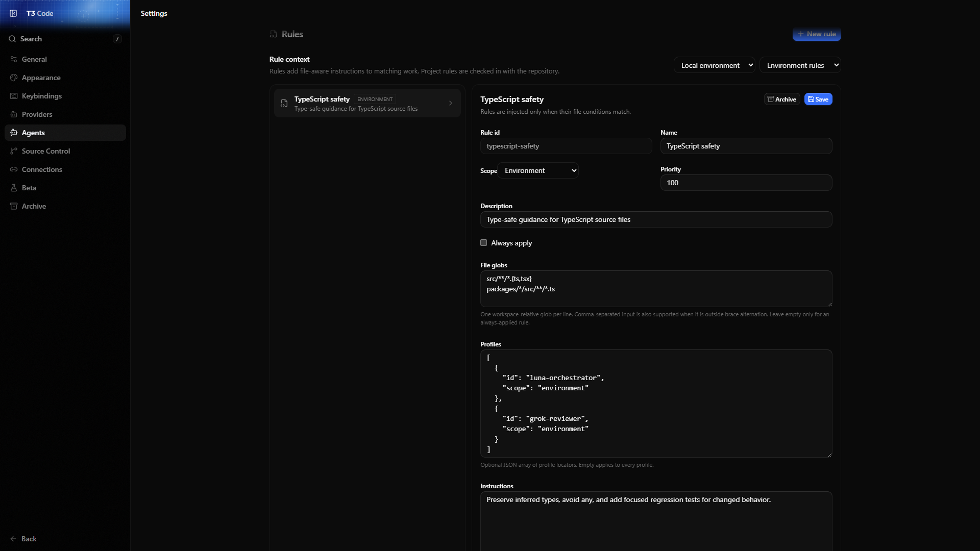Click inside the Instructions textarea
The height and width of the screenshot is (551, 980).
(x=656, y=521)
